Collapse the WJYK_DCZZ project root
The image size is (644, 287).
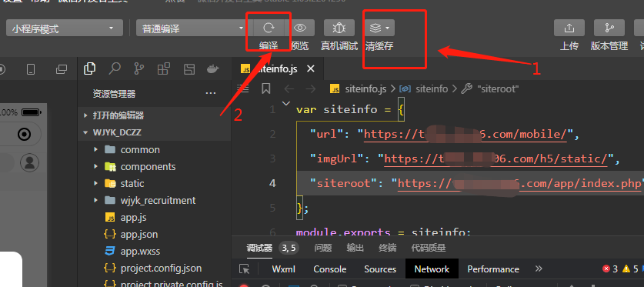coord(155,132)
